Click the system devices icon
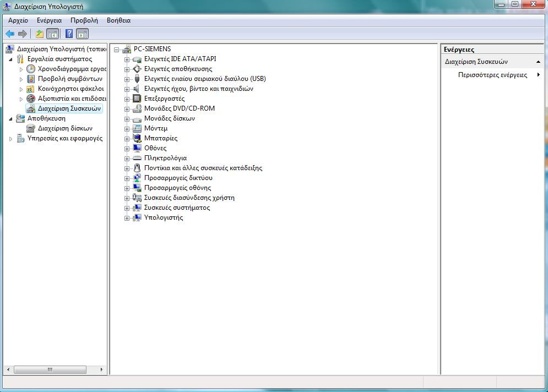Viewport: 548px width, 392px height. (137, 208)
